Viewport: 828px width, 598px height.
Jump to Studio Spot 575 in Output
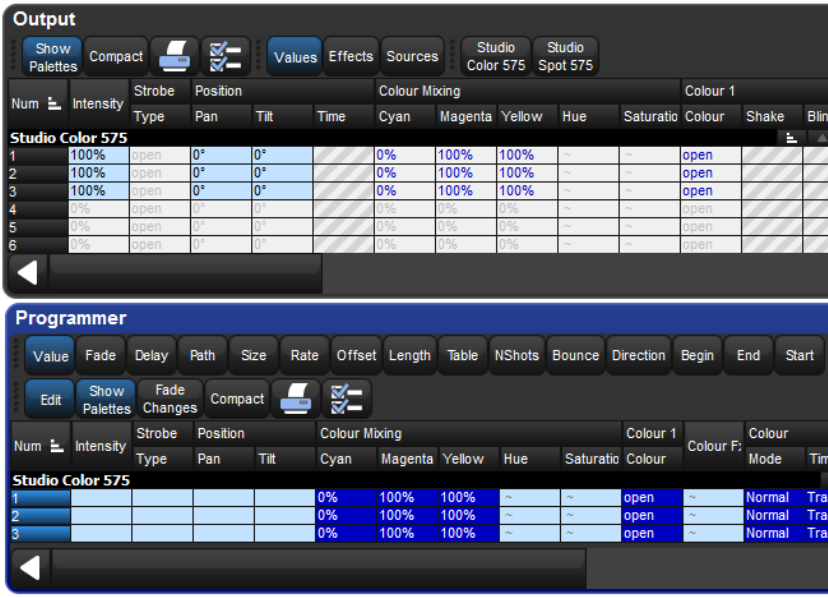point(566,57)
